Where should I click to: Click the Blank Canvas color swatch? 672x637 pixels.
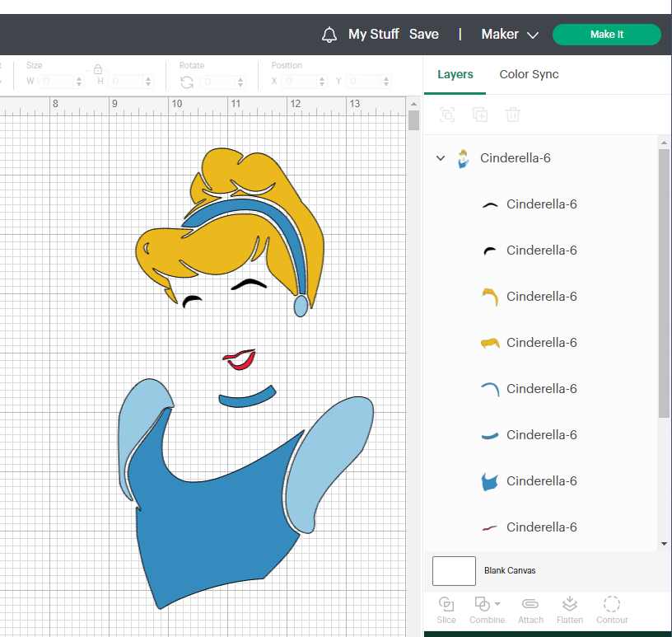454,570
